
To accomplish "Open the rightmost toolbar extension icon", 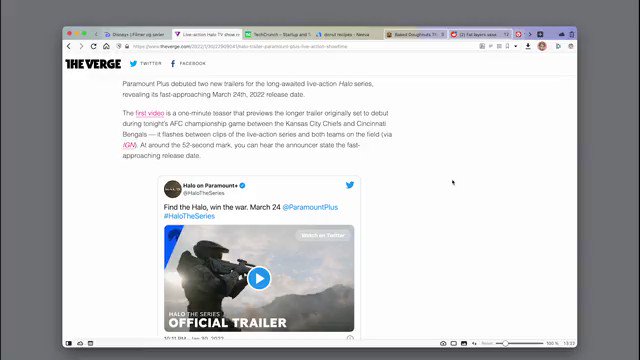I will (x=571, y=47).
